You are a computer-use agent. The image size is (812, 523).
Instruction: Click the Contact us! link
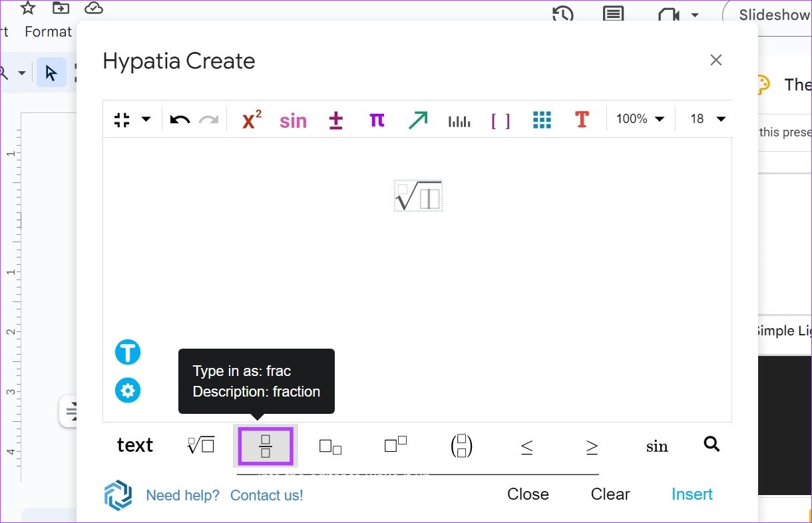[266, 495]
